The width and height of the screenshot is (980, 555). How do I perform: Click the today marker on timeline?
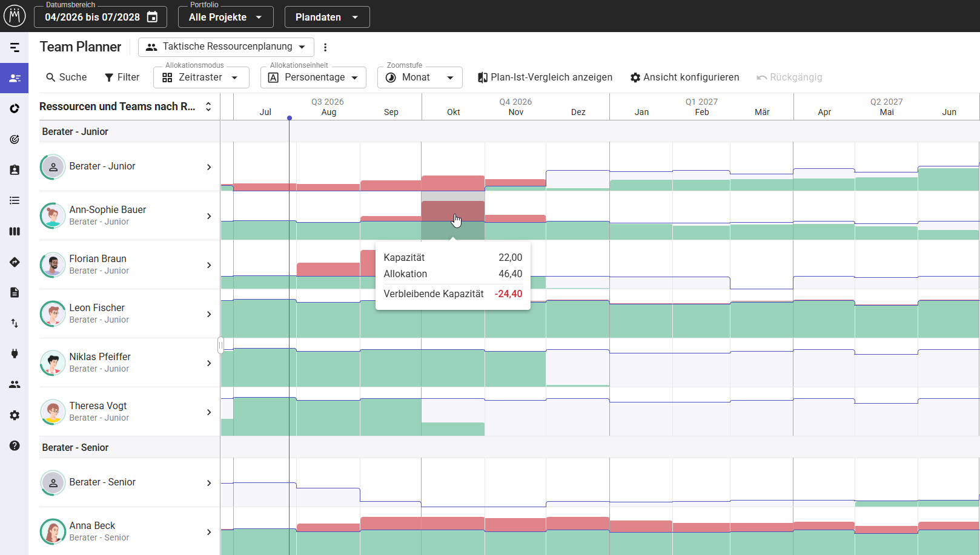[x=290, y=118]
